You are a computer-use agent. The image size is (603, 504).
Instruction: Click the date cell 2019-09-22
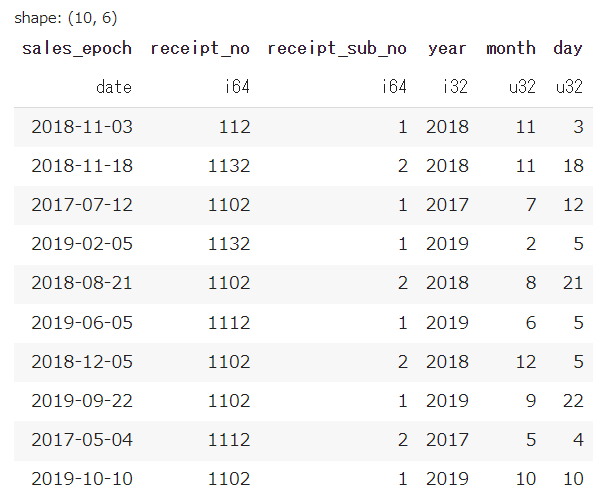[82, 401]
